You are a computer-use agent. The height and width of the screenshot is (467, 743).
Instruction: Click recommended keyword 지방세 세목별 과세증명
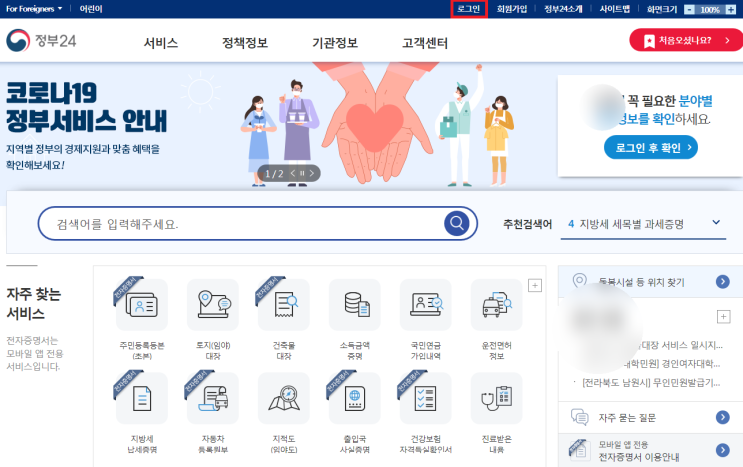coord(632,224)
